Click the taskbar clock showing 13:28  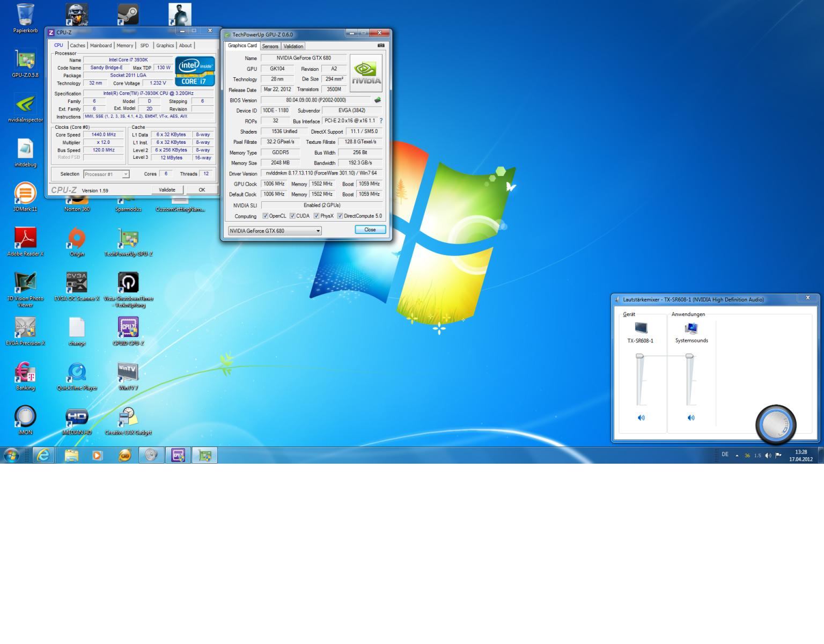coord(801,456)
